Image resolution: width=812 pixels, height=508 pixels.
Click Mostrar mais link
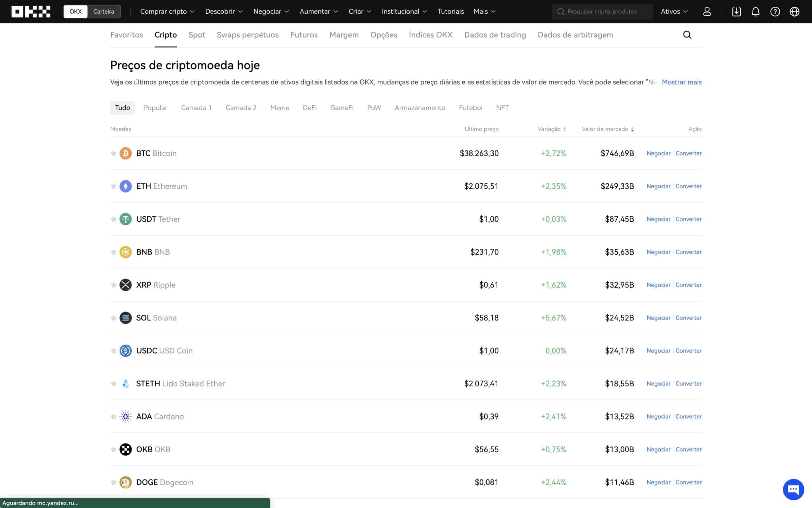tap(681, 82)
